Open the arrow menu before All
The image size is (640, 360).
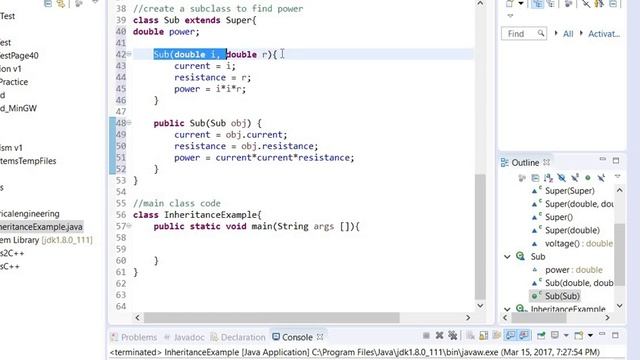point(556,33)
